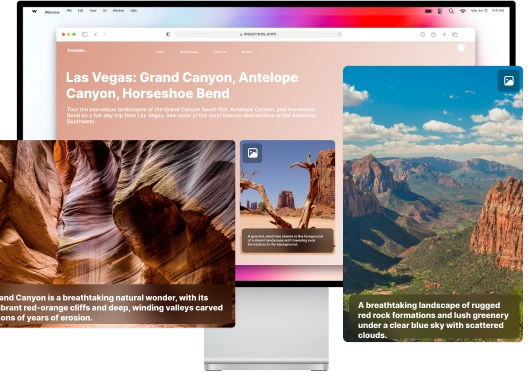Toggle the Safari sidebar icon
Screen dimensions: 532x372
[85, 34]
